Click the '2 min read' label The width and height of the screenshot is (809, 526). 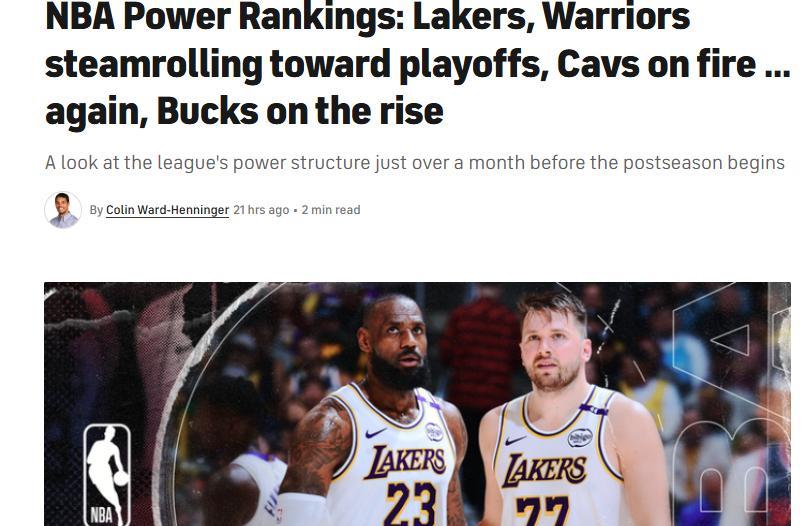pos(331,210)
